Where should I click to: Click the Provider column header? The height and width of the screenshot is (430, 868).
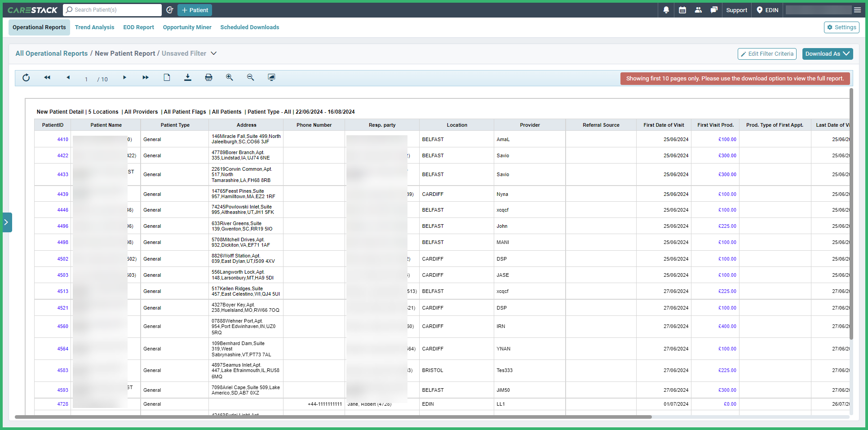point(530,125)
